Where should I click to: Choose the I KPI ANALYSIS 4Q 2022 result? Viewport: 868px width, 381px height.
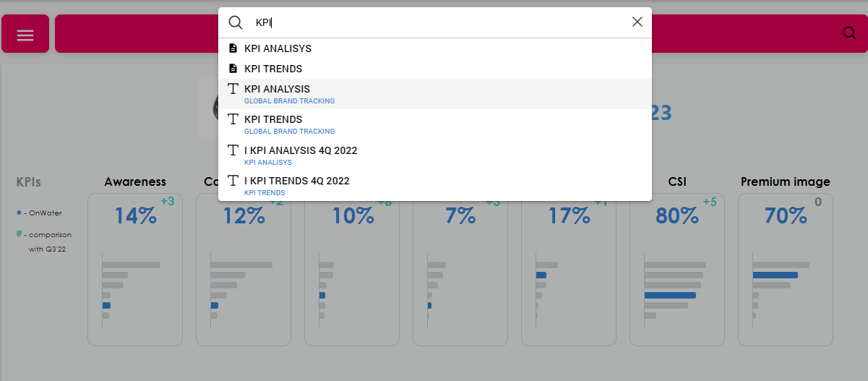[x=301, y=150]
